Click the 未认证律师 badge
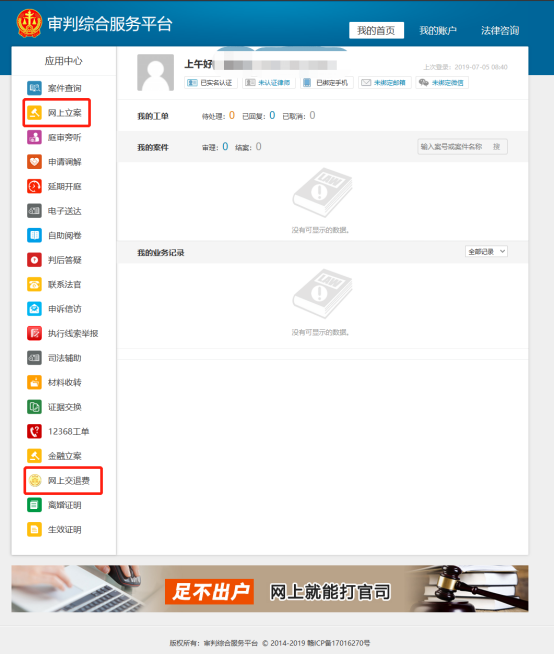Image resolution: width=554 pixels, height=655 pixels. pos(269,83)
